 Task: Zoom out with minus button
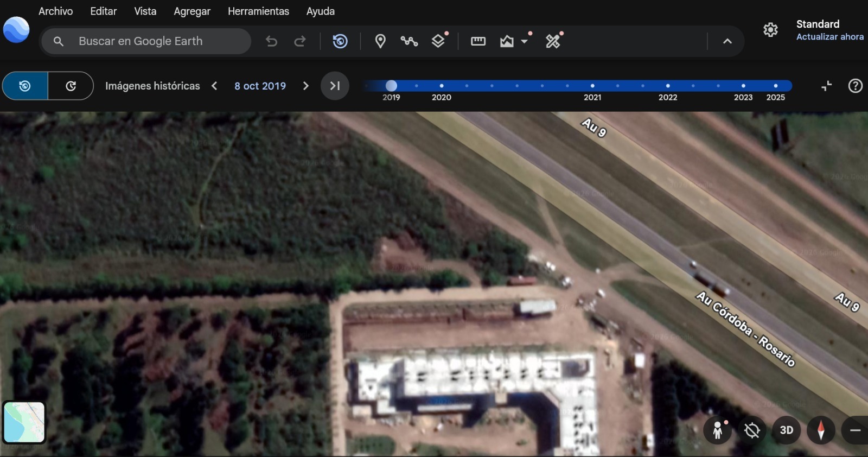[x=855, y=430]
